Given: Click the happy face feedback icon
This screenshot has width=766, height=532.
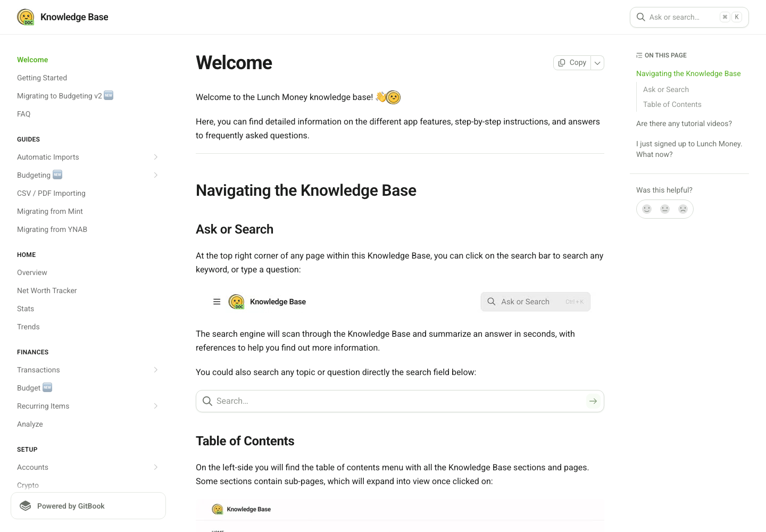Looking at the screenshot, I should click(647, 209).
